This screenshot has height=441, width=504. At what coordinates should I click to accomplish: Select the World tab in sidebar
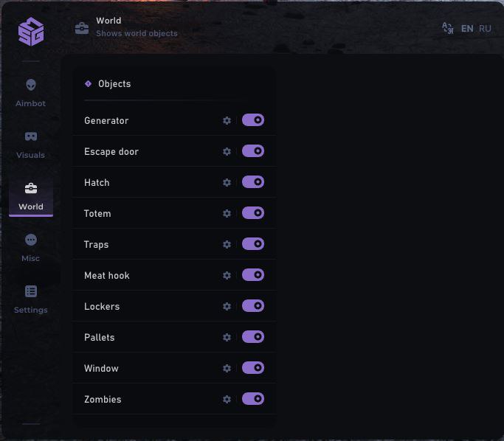pyautogui.click(x=31, y=195)
